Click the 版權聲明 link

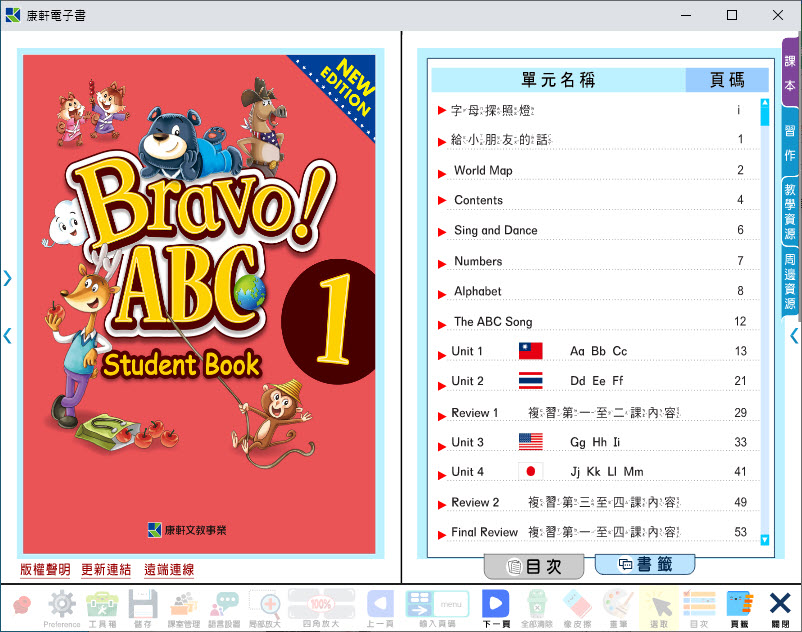click(x=45, y=570)
